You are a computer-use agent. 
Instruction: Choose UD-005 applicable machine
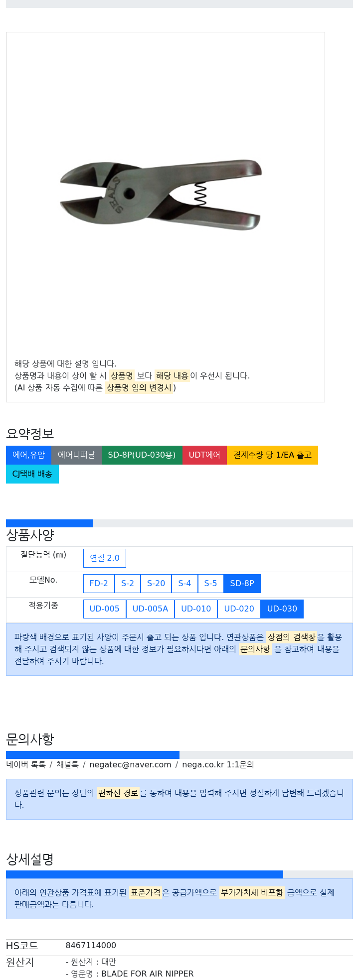click(105, 609)
